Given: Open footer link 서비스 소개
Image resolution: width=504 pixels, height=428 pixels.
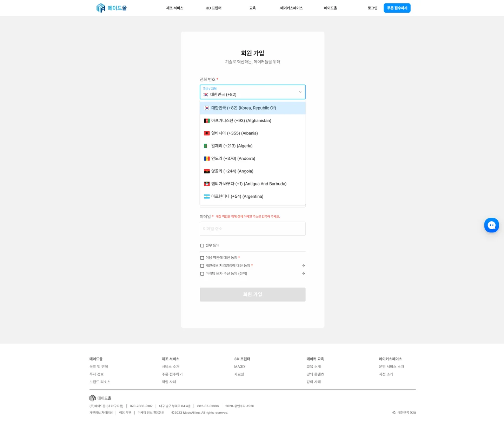Looking at the screenshot, I should pyautogui.click(x=171, y=367).
